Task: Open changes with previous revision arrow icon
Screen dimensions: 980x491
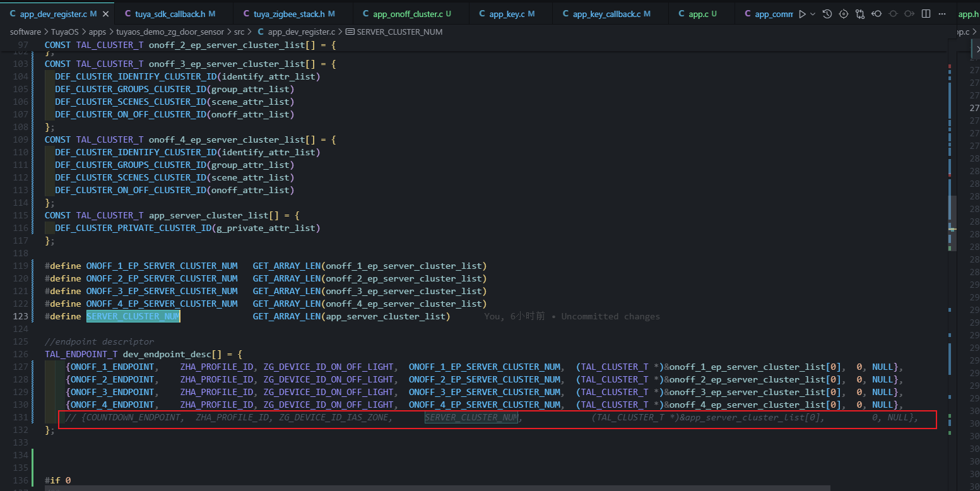Action: point(877,14)
